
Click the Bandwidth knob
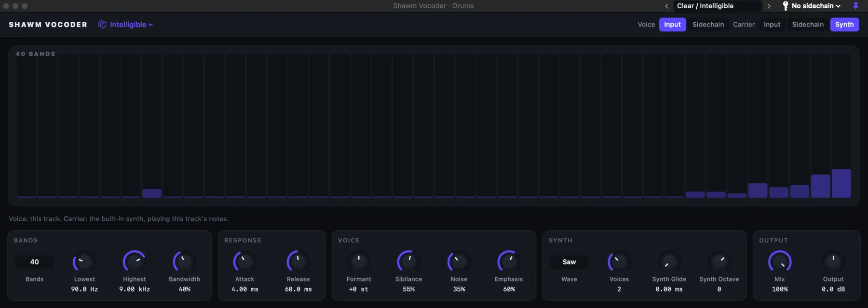pos(184,262)
